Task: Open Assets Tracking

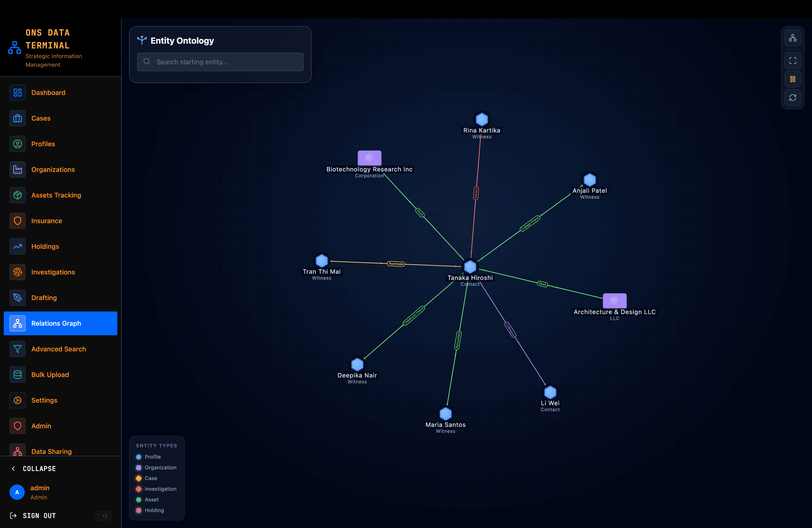Action: (x=60, y=195)
